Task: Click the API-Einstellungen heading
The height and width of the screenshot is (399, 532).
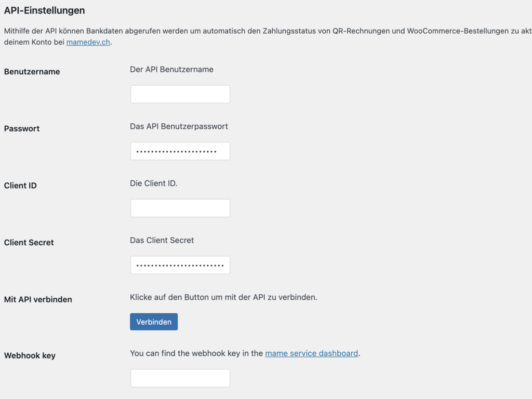Action: [x=44, y=10]
